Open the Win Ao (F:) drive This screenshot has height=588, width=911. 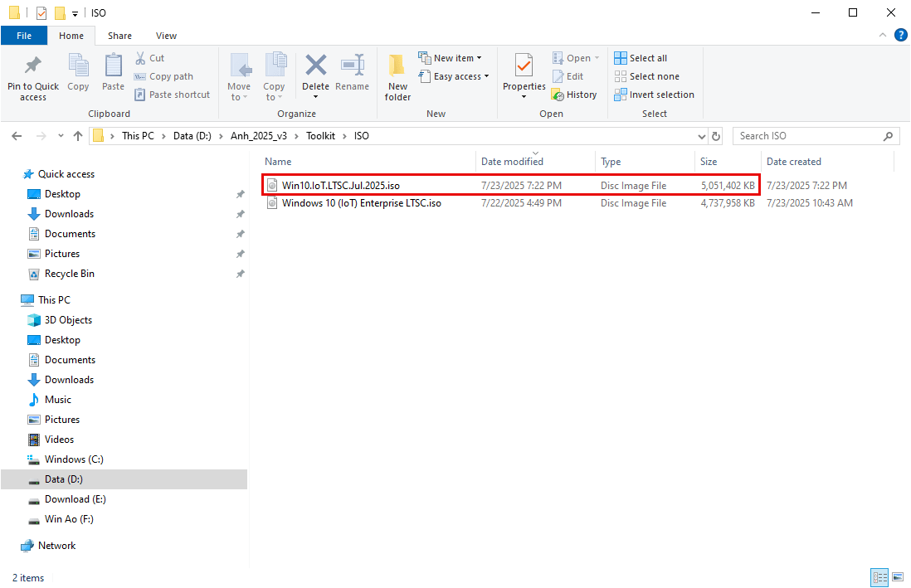click(61, 519)
